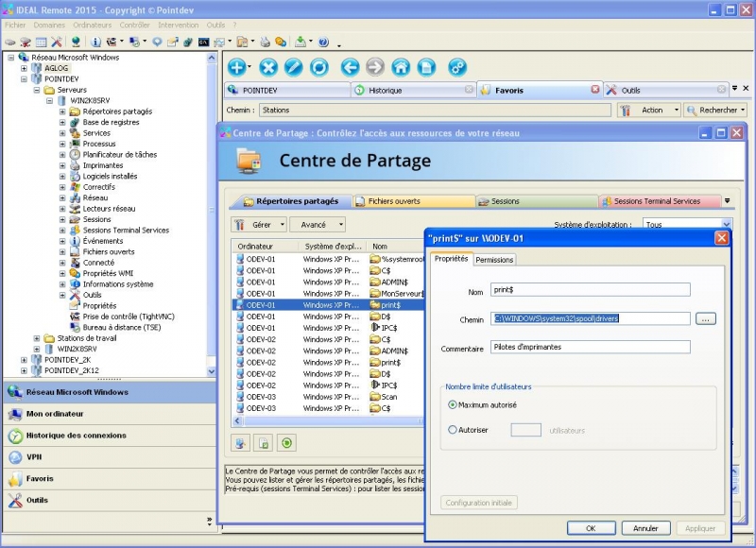Switch to the Historique tab
The width and height of the screenshot is (756, 548).
click(x=414, y=90)
